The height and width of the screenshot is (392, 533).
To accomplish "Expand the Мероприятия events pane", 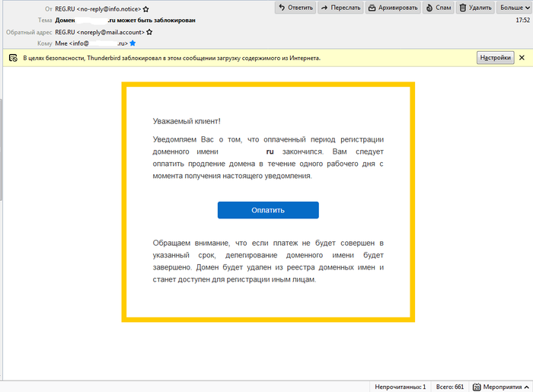I will 526,386.
